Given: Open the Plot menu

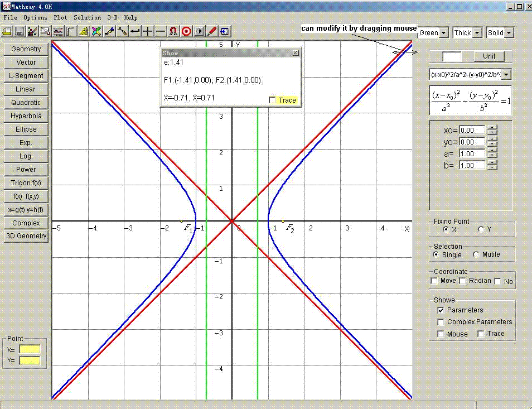Looking at the screenshot, I should pos(60,17).
